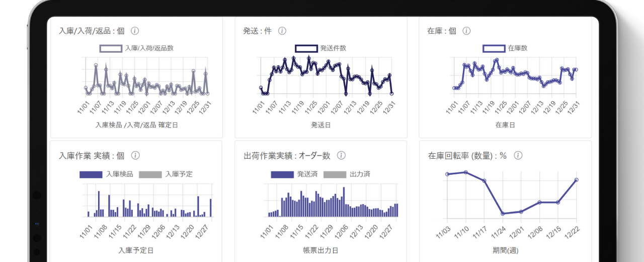Click 11/24 data point in 在庫回転率 chart
Viewport: 644px width, 262px height.
502,214
